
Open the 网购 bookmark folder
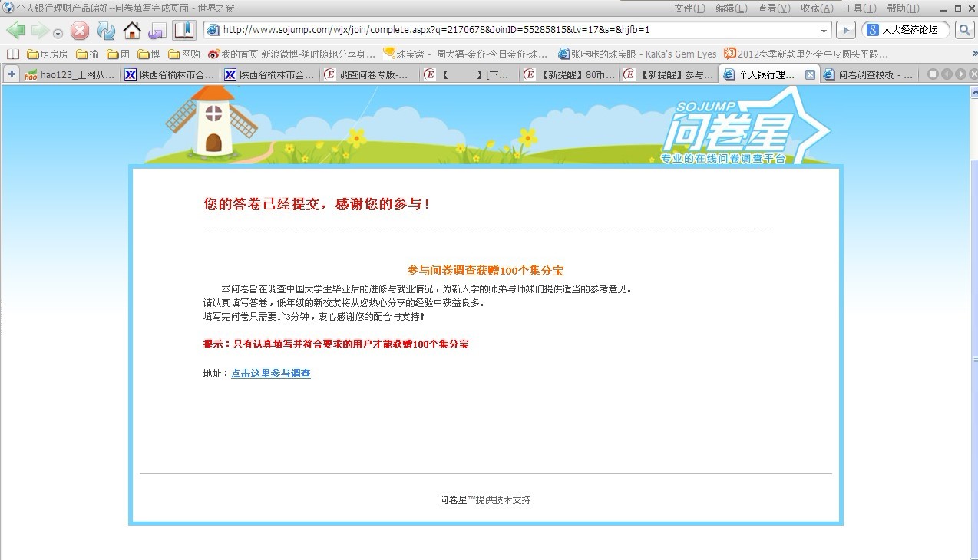(184, 54)
